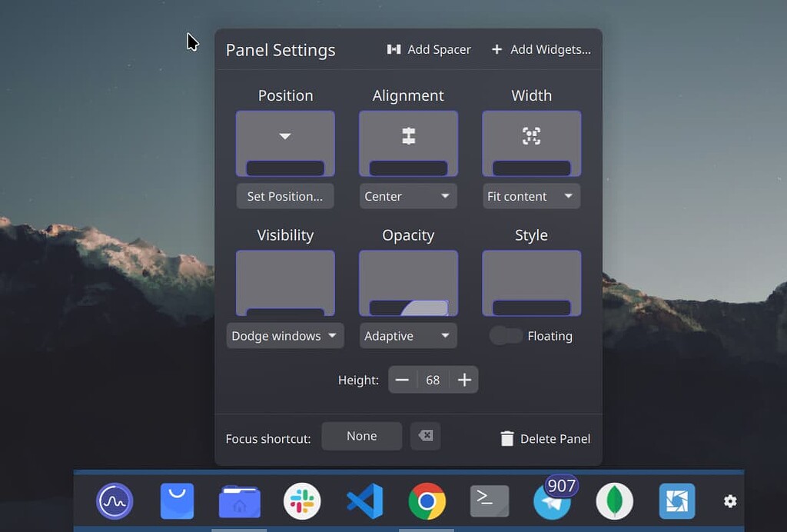
Task: Open the MongoDB Compass application
Action: pos(614,500)
